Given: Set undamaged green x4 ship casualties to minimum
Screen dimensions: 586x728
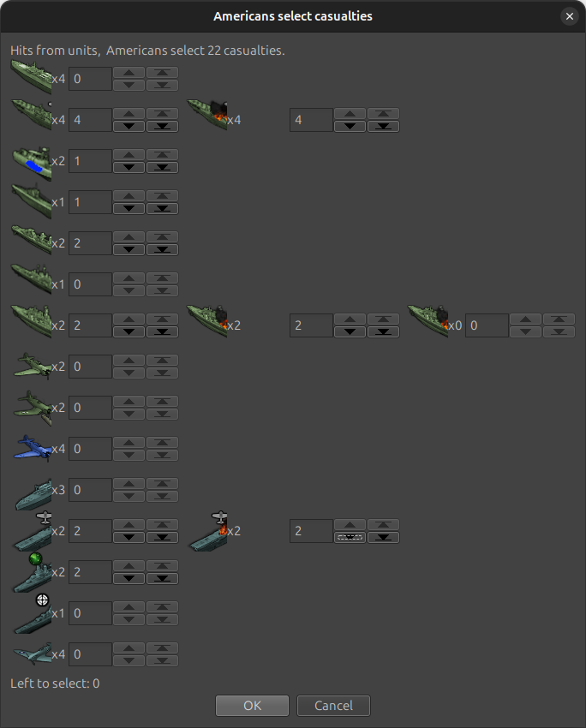Looking at the screenshot, I should [163, 126].
